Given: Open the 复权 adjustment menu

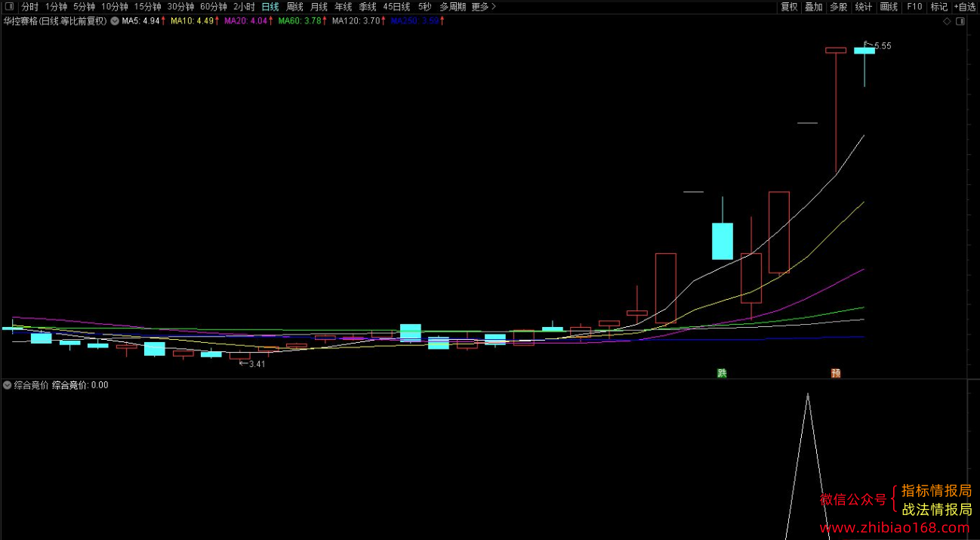Looking at the screenshot, I should [x=789, y=7].
